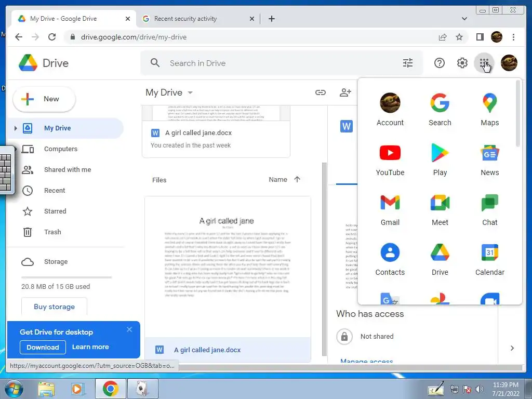Close the Google apps grid button
532x399 pixels.
(x=484, y=63)
